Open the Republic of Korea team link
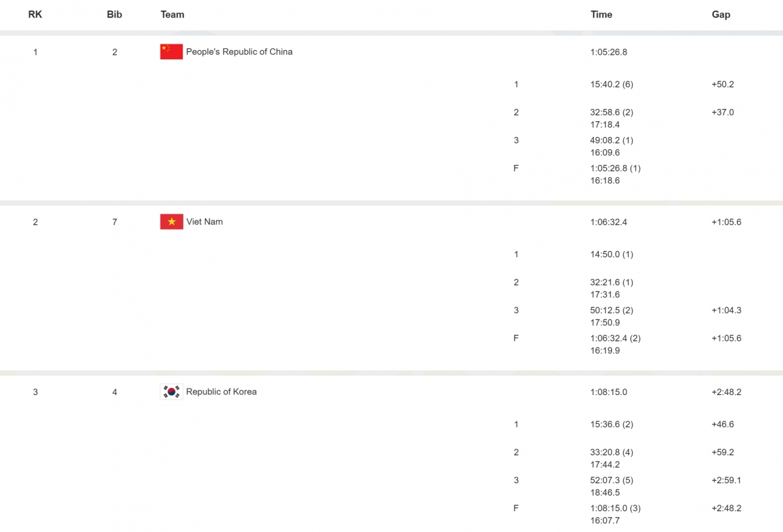This screenshot has height=532, width=783. 221,392
